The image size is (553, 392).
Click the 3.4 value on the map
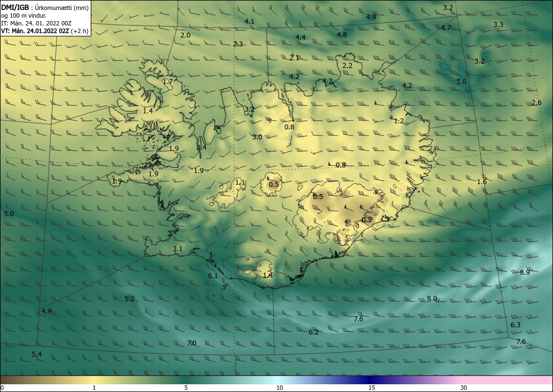[201, 148]
